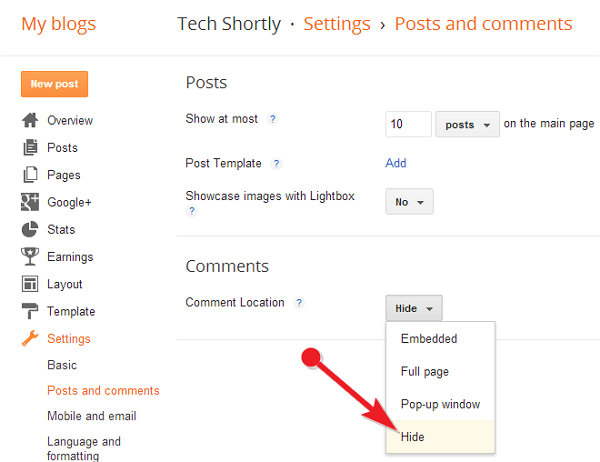Open the posts unit dropdown
The height and width of the screenshot is (462, 600).
[467, 124]
